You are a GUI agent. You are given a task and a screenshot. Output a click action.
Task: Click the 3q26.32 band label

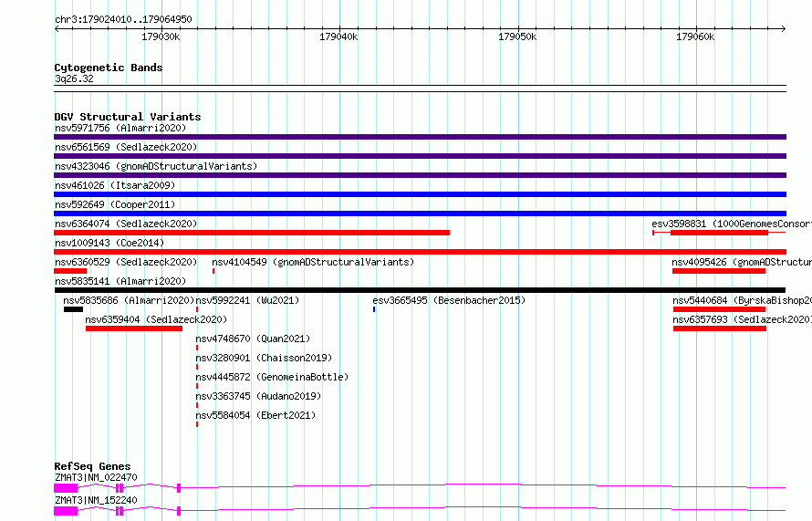pos(74,78)
